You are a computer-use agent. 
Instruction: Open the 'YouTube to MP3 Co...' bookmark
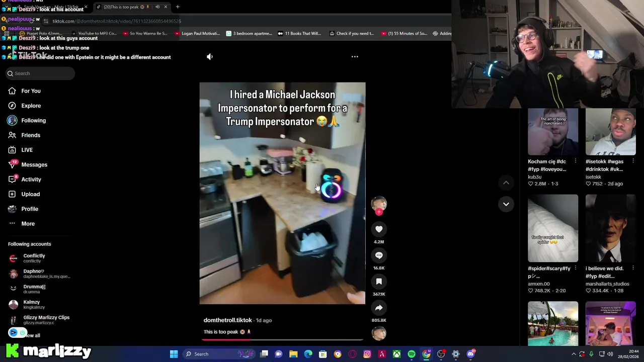coord(94,34)
